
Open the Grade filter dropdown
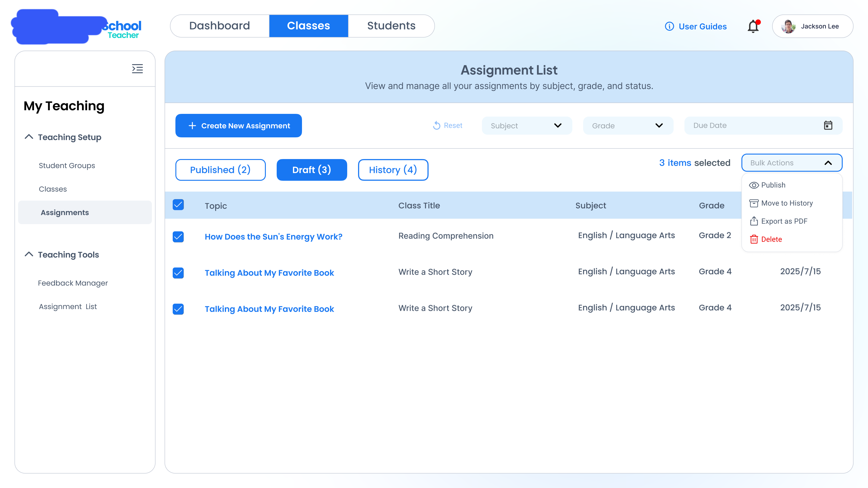(x=628, y=126)
